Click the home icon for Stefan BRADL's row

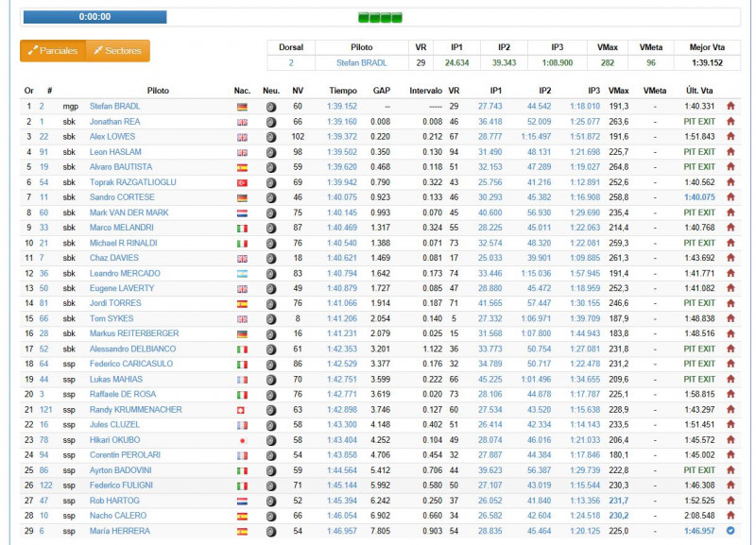tap(730, 106)
